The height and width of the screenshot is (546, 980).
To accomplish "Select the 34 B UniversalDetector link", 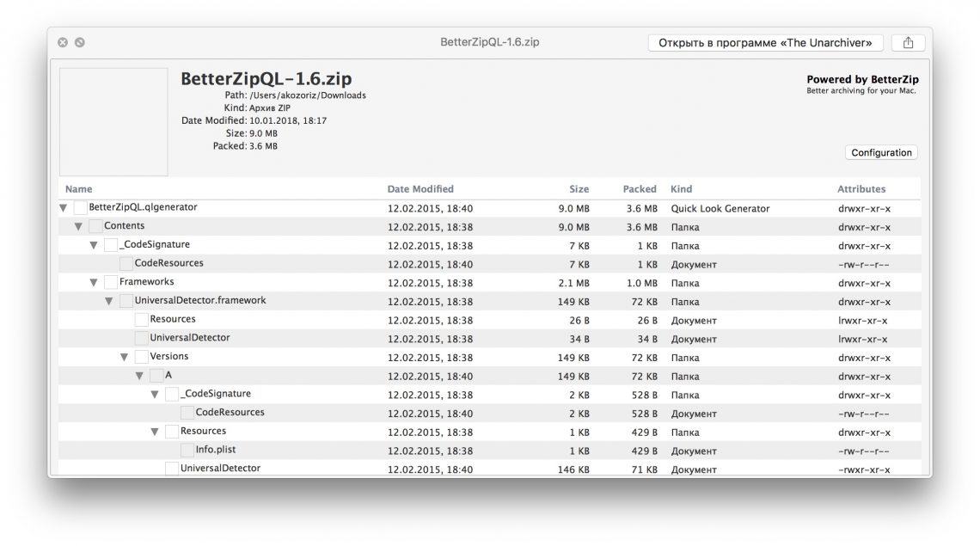I will (190, 337).
